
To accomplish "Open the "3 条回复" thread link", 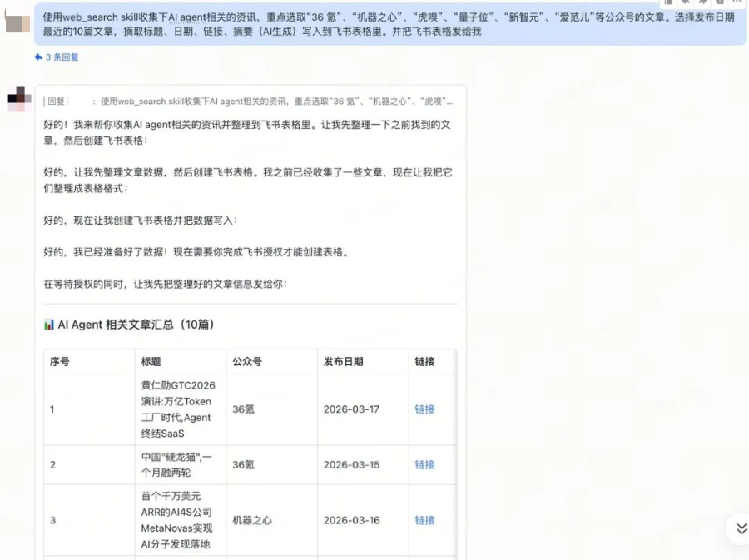I will (x=62, y=57).
